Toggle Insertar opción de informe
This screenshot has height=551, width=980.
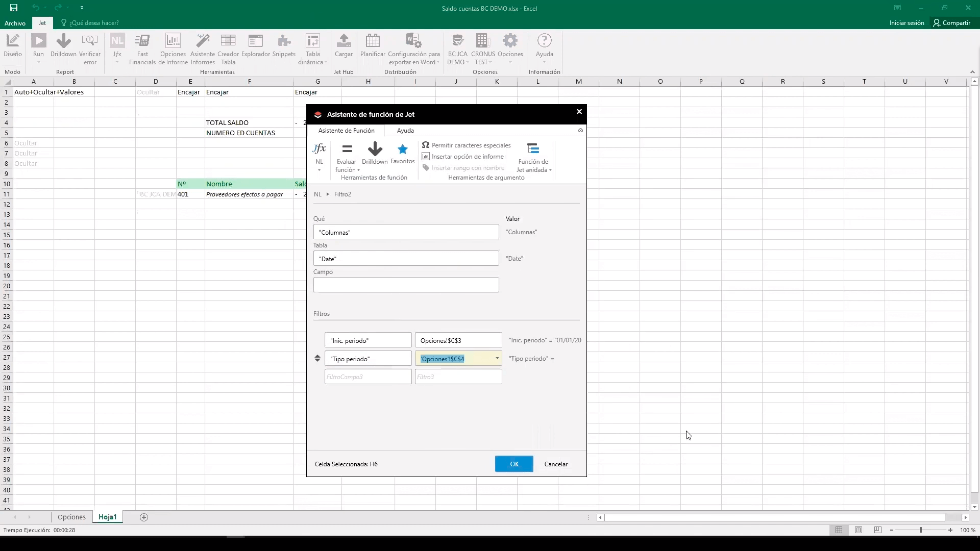[463, 157]
